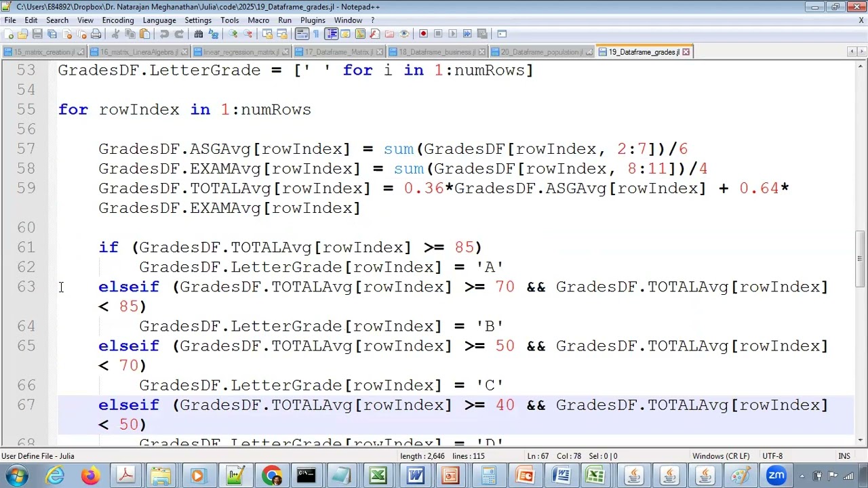
Task: Click the macro Playback icon
Action: click(453, 34)
